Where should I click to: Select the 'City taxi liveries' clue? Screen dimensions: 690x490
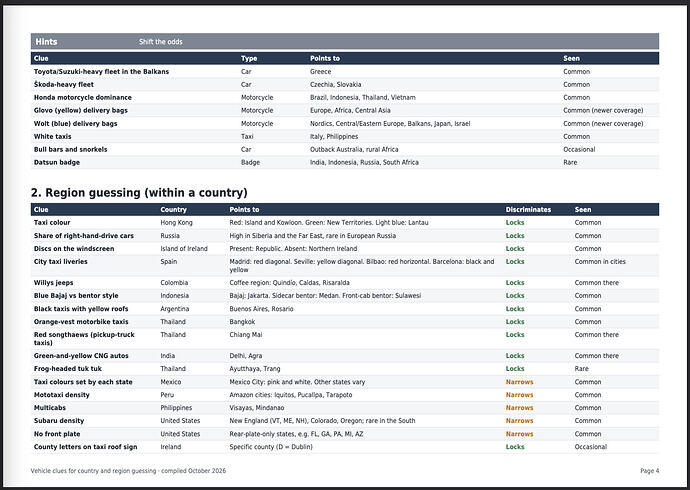click(x=61, y=262)
